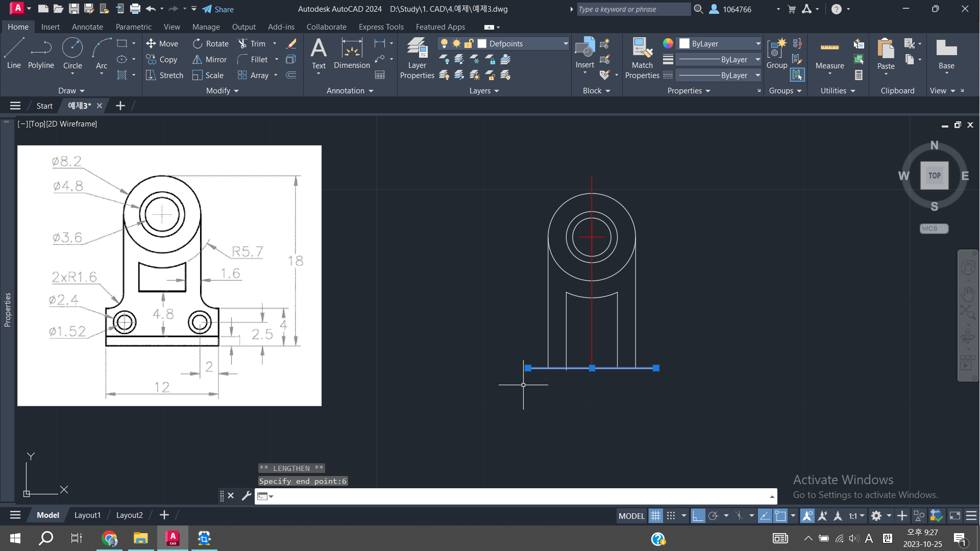This screenshot has height=551, width=980.
Task: Click the Share button
Action: click(218, 9)
